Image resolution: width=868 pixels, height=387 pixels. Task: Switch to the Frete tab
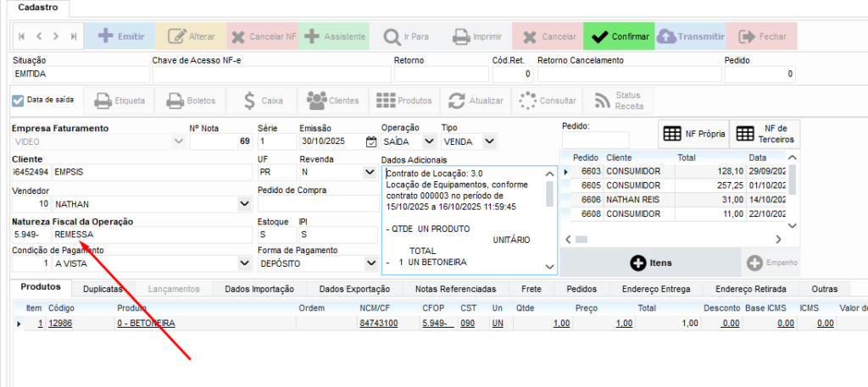(x=531, y=289)
